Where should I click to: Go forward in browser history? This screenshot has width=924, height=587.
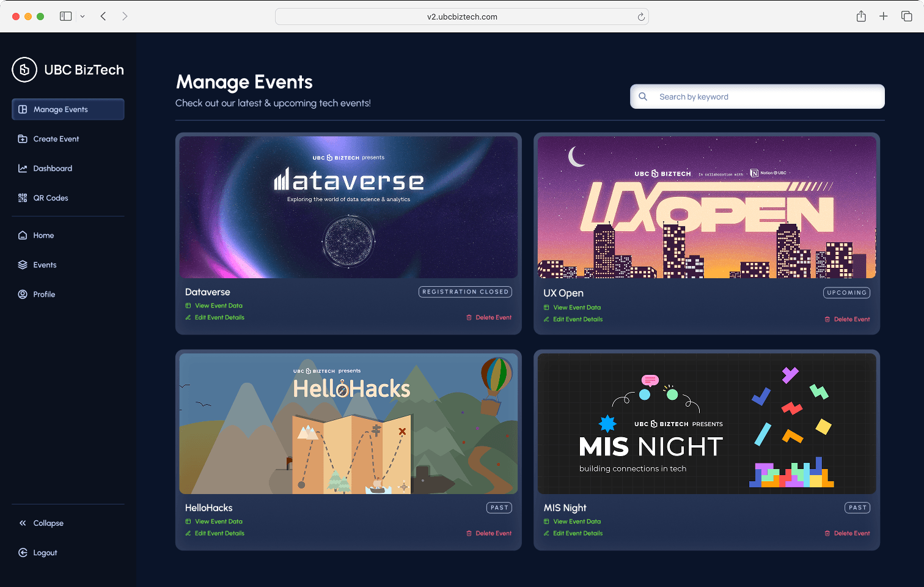pyautogui.click(x=125, y=16)
